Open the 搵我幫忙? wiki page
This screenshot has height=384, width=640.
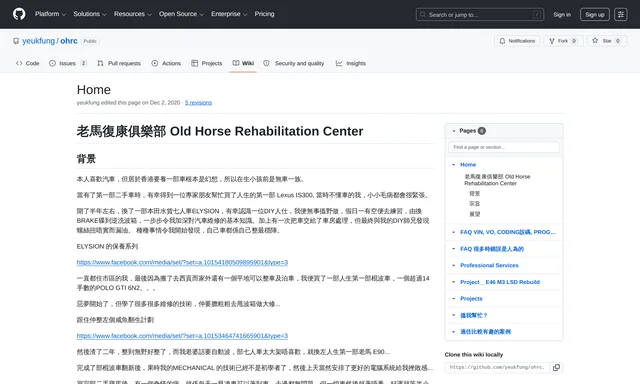tap(473, 315)
